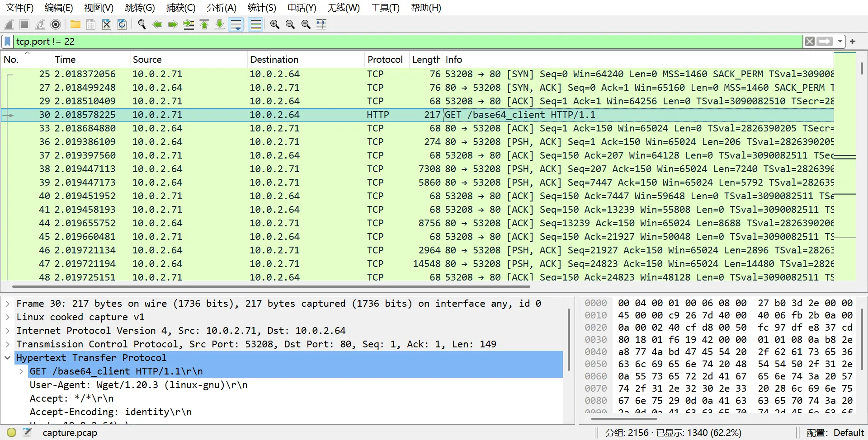Clear the display filter with X button
Screen dimensions: 868x440
(x=810, y=42)
